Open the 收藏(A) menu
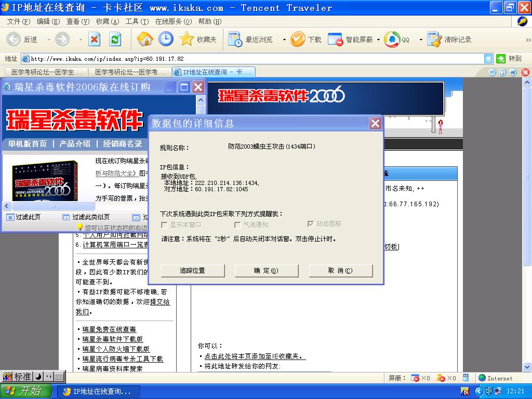 click(108, 21)
